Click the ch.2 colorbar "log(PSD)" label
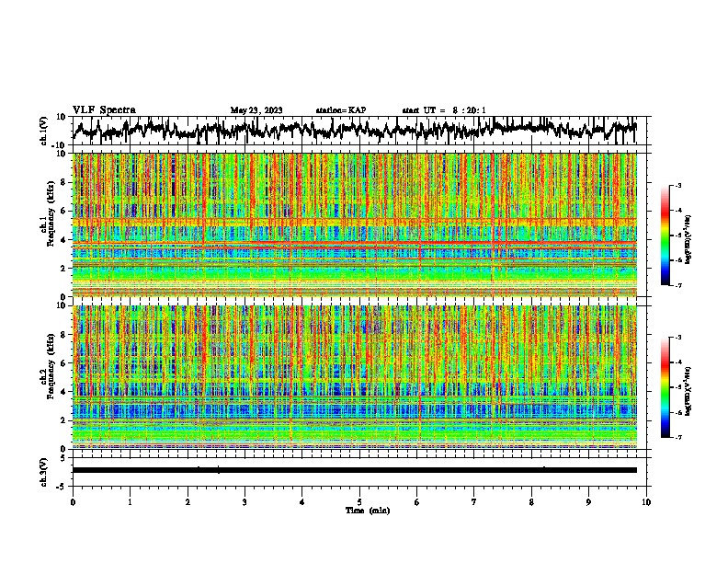The height and width of the screenshot is (563, 728). (x=688, y=391)
